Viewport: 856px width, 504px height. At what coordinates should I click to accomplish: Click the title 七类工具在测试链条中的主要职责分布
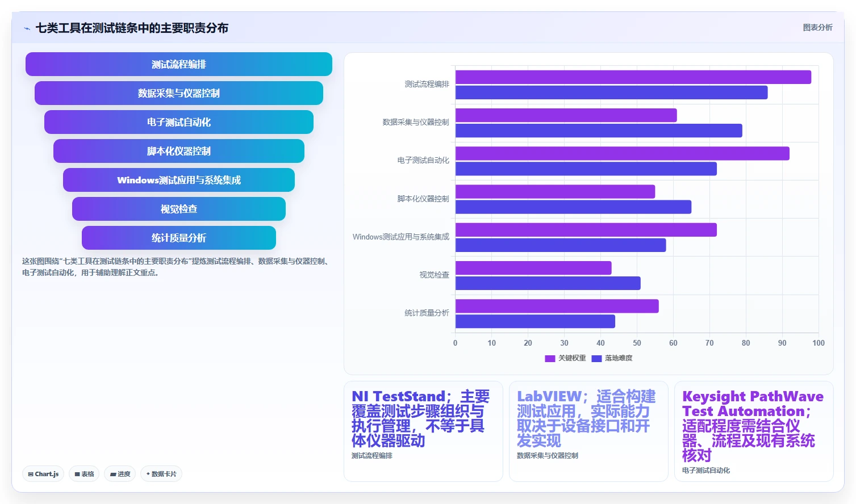(x=132, y=28)
